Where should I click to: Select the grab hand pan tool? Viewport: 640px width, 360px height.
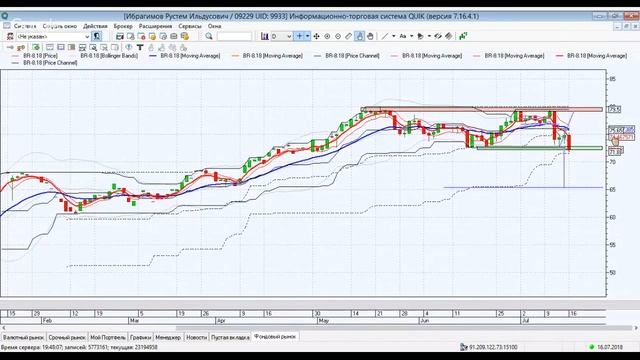point(370,36)
